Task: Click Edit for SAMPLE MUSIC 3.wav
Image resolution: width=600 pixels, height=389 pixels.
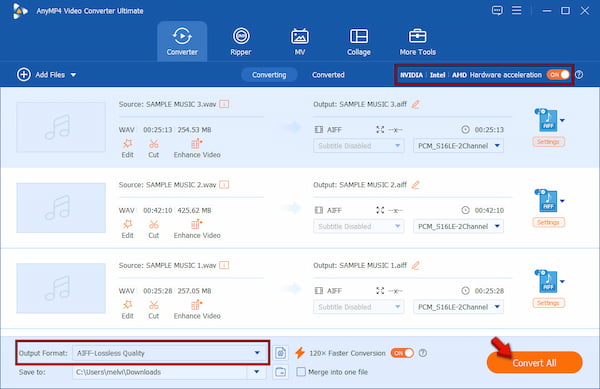Action: [127, 149]
